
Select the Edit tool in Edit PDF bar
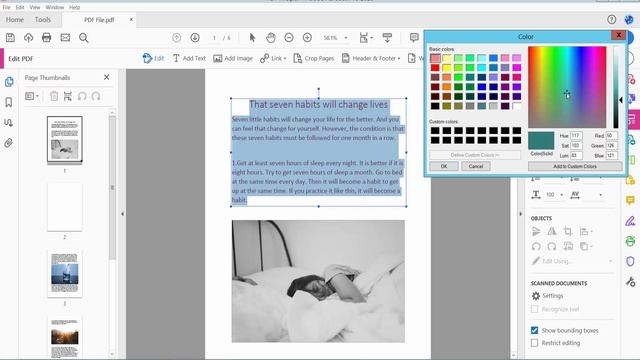point(153,58)
